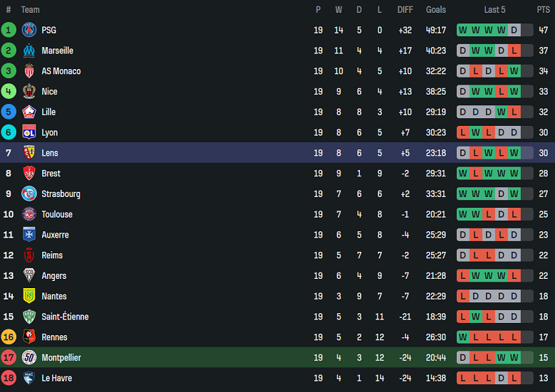Click PSG's grey D form badge
555x392 pixels.
tap(514, 30)
